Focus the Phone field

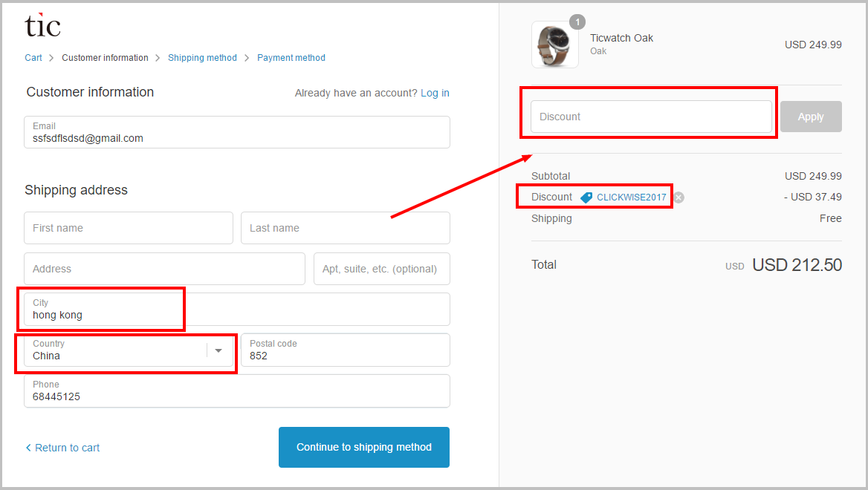tap(237, 391)
